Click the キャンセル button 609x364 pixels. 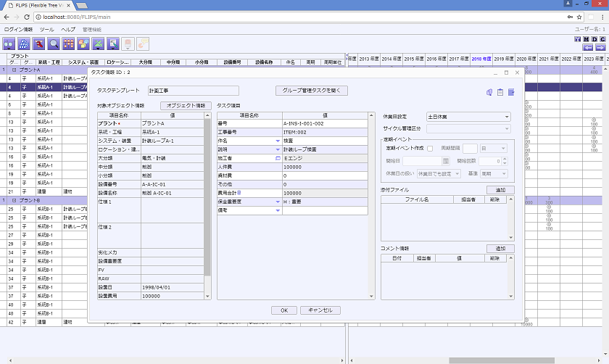320,310
